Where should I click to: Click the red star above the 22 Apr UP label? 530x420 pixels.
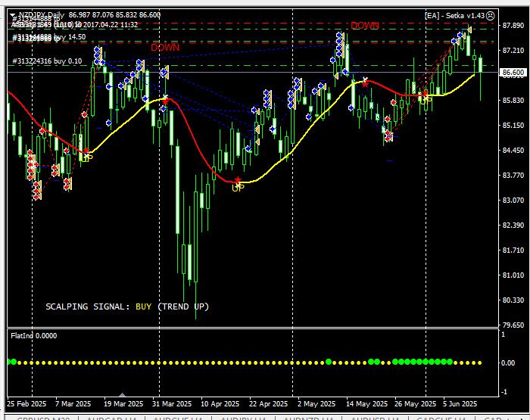[x=238, y=180]
